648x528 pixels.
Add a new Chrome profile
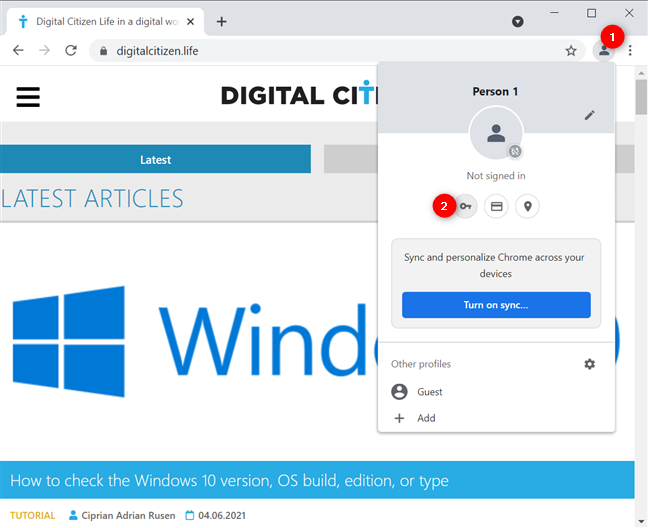(x=496, y=418)
